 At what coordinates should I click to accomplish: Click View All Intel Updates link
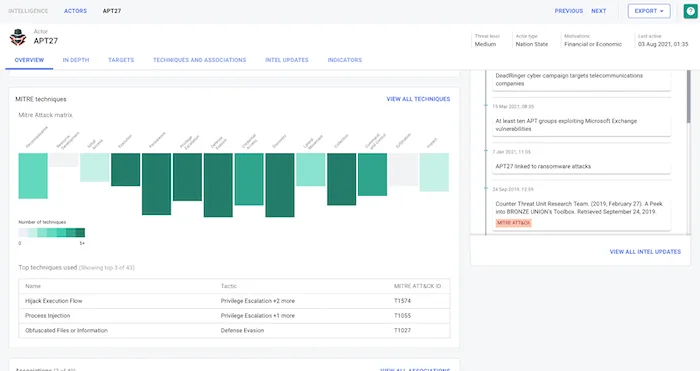click(x=645, y=252)
